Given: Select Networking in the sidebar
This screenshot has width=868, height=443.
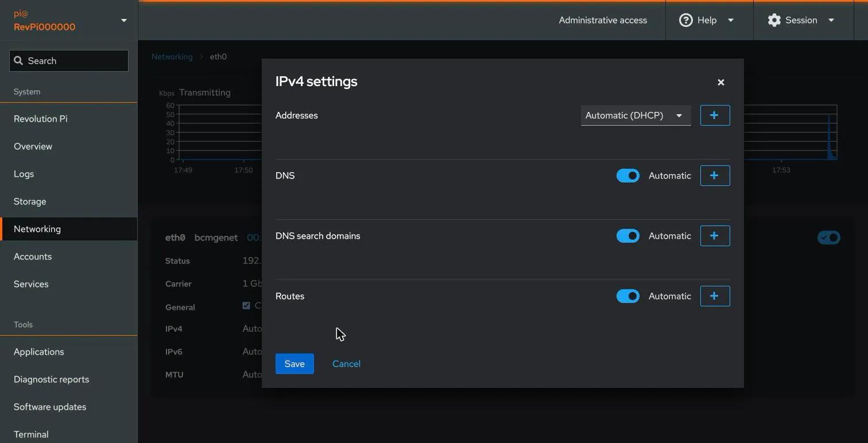Looking at the screenshot, I should click(x=69, y=229).
